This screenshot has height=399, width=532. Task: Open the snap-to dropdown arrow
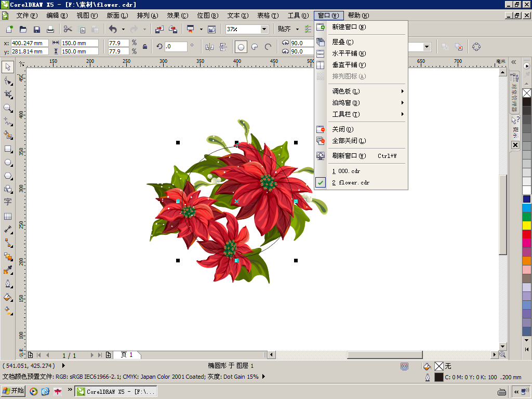[298, 29]
